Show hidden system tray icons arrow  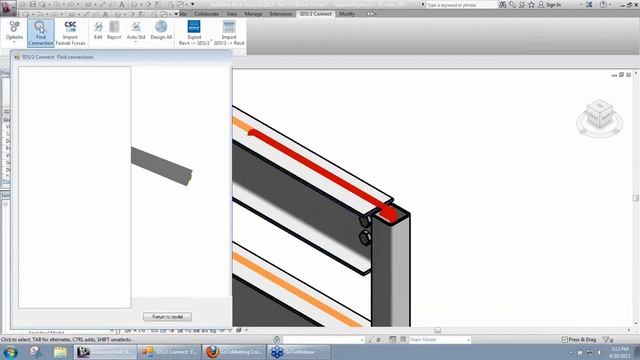570,352
